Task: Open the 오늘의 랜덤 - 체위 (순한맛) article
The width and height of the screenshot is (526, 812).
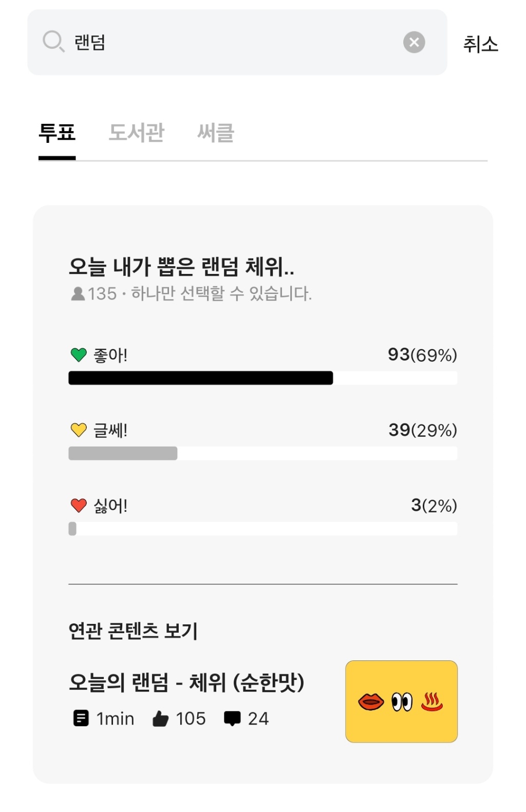Action: tap(186, 682)
